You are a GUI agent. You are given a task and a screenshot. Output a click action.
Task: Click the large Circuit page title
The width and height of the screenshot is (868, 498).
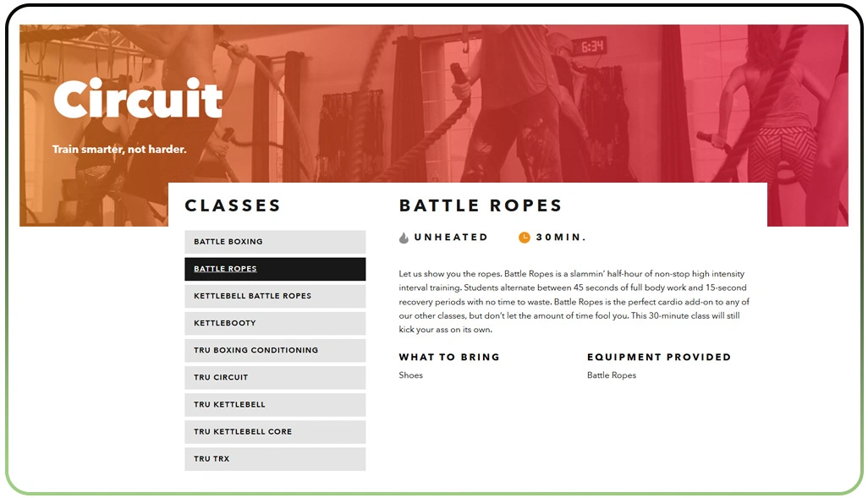pyautogui.click(x=138, y=100)
